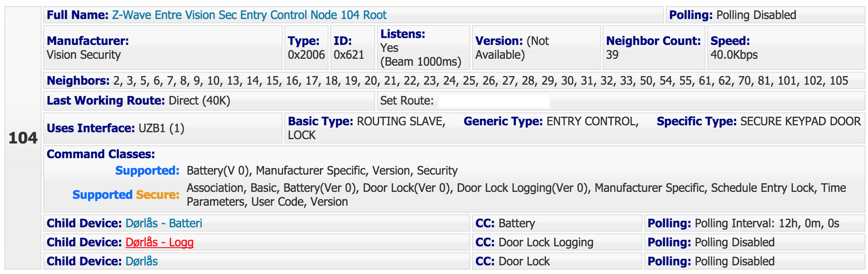The width and height of the screenshot is (868, 274).
Task: Click the Speed 40.0Kbps cell
Action: tap(786, 48)
